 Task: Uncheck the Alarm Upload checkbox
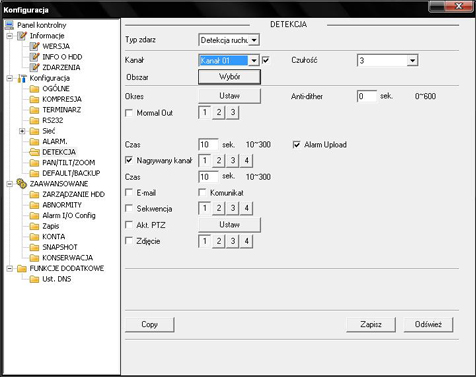[296, 145]
